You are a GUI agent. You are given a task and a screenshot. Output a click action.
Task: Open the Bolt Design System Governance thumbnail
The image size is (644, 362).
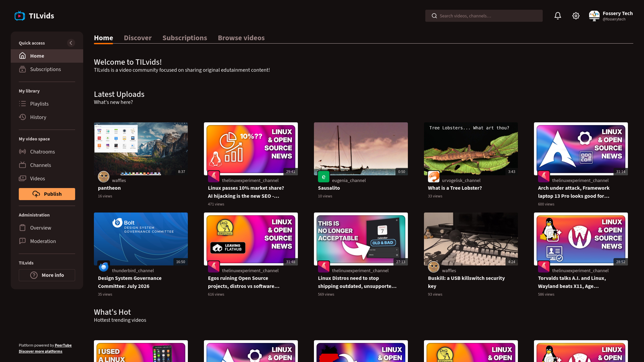[x=141, y=239]
